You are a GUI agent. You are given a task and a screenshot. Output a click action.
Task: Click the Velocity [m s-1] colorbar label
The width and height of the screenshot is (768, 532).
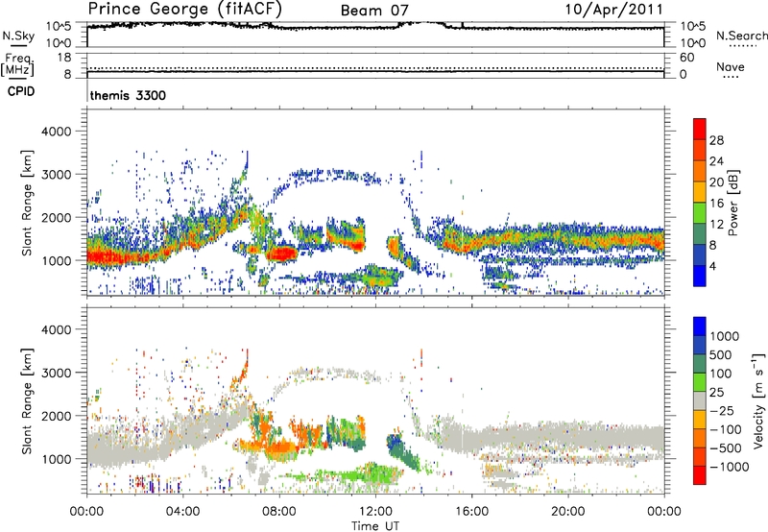tap(758, 400)
